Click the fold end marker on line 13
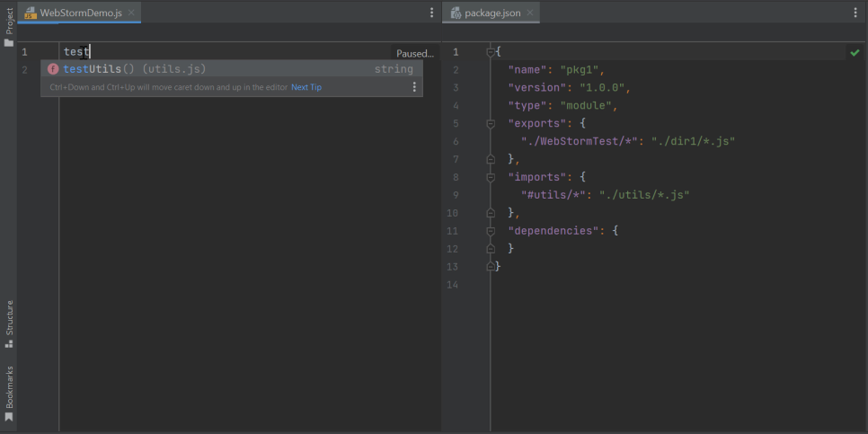Image resolution: width=868 pixels, height=434 pixels. click(x=491, y=267)
